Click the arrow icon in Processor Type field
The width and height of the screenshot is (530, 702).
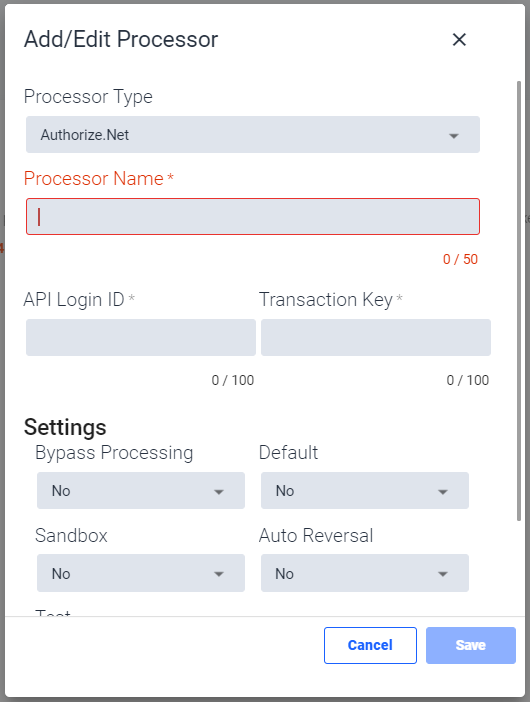pyautogui.click(x=454, y=136)
